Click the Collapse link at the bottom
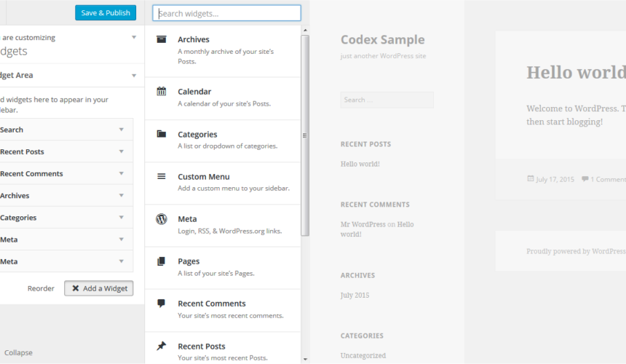This screenshot has height=364, width=626. click(18, 352)
